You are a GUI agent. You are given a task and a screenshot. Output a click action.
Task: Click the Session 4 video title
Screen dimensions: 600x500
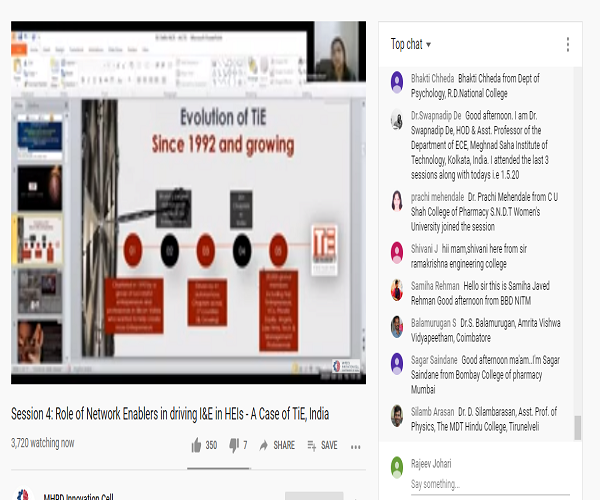pyautogui.click(x=170, y=413)
